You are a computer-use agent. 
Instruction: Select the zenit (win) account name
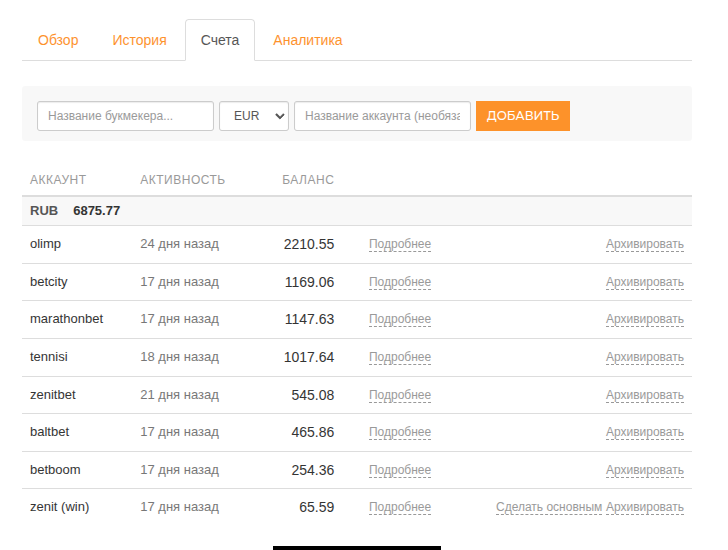pos(59,507)
